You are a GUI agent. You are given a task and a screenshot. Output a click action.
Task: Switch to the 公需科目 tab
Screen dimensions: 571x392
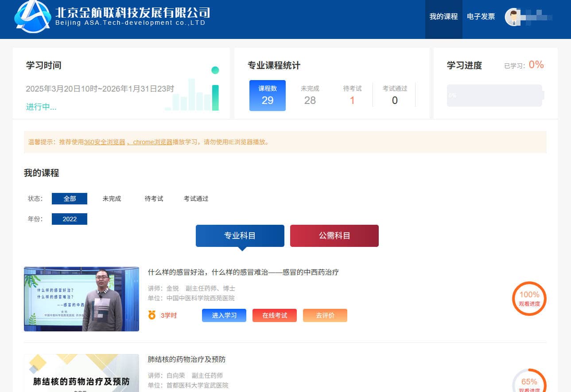click(x=334, y=236)
